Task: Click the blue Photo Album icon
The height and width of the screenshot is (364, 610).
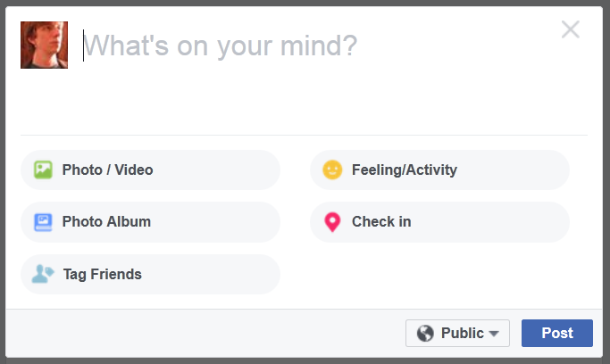Action: coord(43,222)
